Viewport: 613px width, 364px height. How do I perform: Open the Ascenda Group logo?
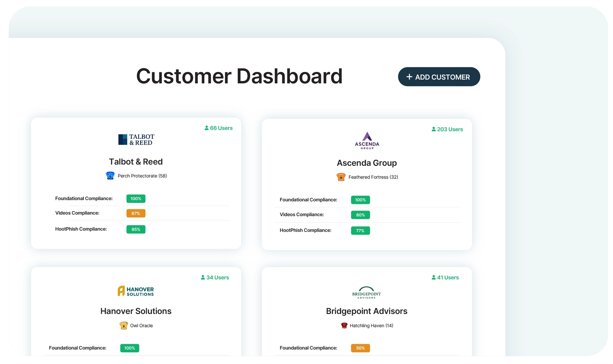point(367,140)
